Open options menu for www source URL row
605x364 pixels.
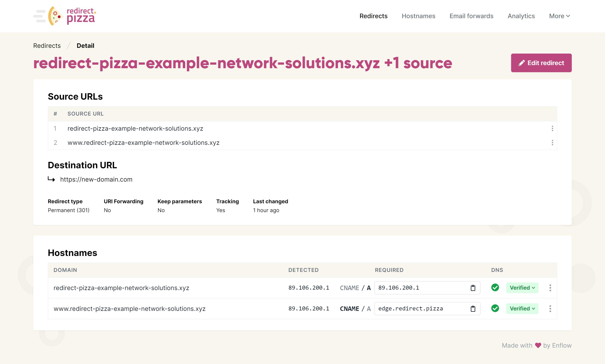pyautogui.click(x=552, y=143)
